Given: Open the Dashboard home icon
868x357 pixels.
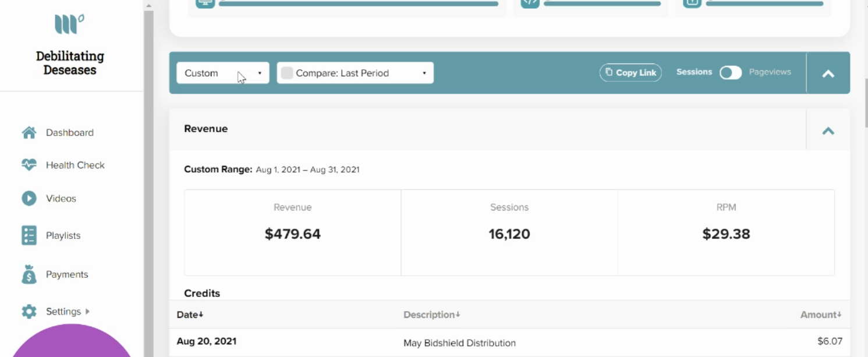Looking at the screenshot, I should (29, 133).
